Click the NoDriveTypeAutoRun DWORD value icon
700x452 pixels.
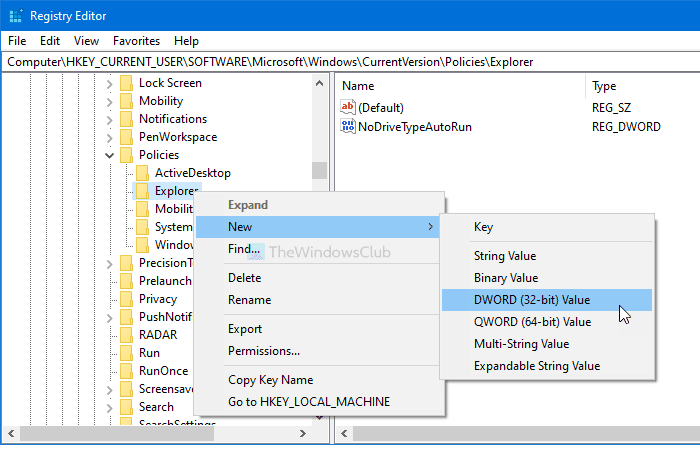(348, 127)
